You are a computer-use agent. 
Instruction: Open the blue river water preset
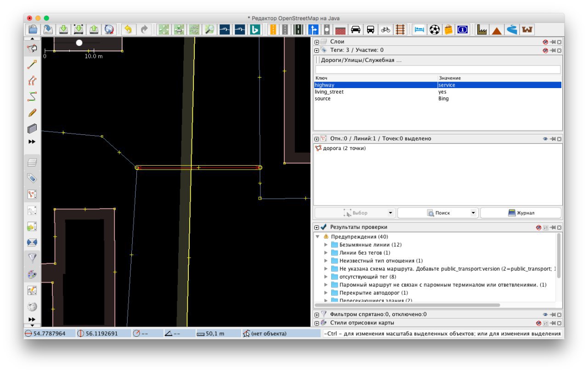[512, 29]
